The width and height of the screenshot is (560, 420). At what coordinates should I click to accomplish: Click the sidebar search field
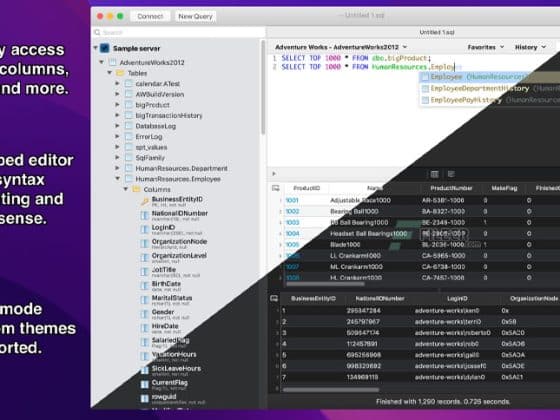(179, 32)
